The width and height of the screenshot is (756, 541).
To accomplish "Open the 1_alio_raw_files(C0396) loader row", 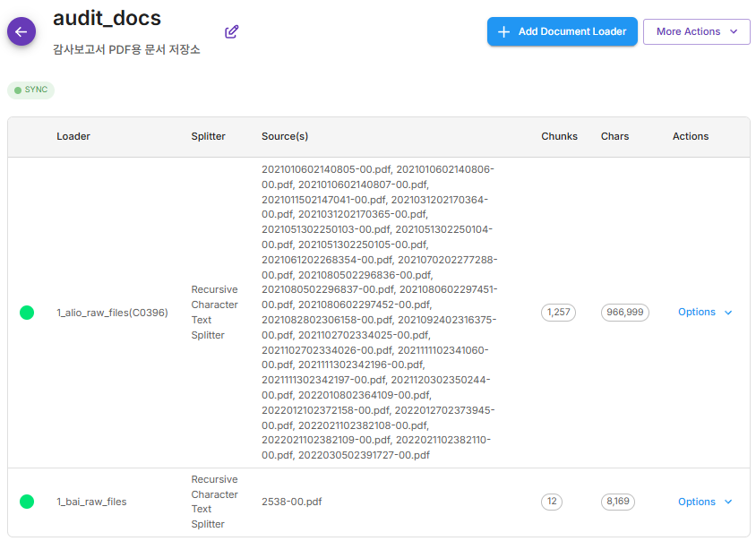I will click(112, 313).
